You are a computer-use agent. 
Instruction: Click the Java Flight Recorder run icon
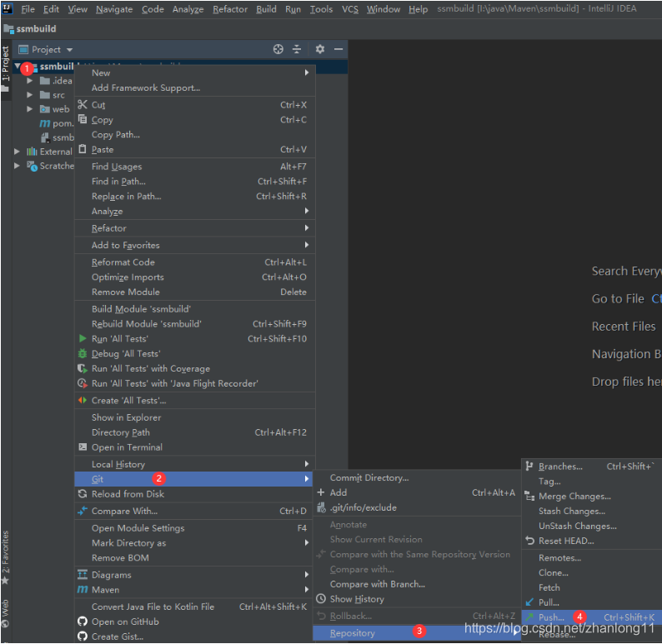83,383
